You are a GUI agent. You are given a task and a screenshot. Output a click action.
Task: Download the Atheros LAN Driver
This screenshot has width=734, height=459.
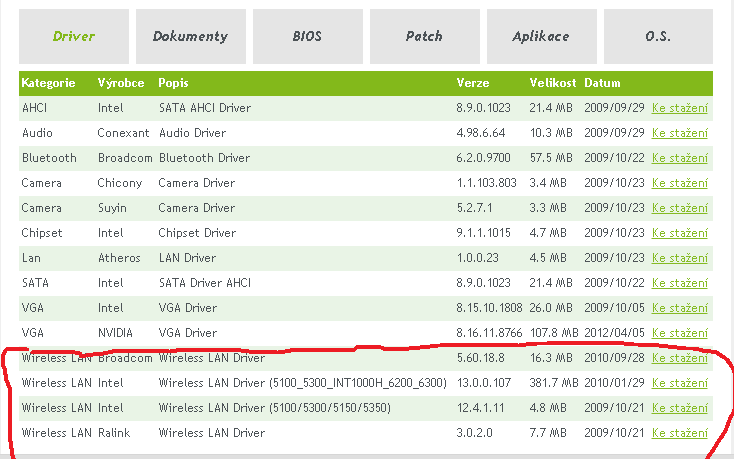click(x=679, y=258)
